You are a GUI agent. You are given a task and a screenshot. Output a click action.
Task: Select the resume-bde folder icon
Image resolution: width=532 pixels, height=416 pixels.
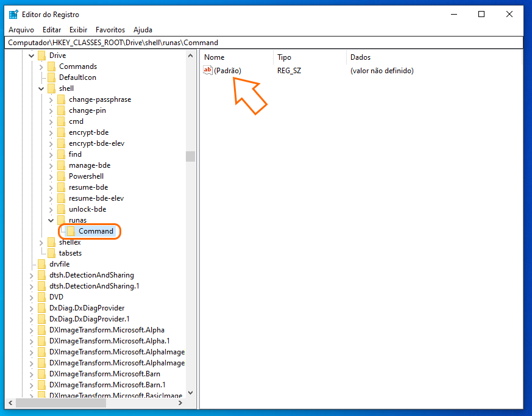(x=61, y=187)
